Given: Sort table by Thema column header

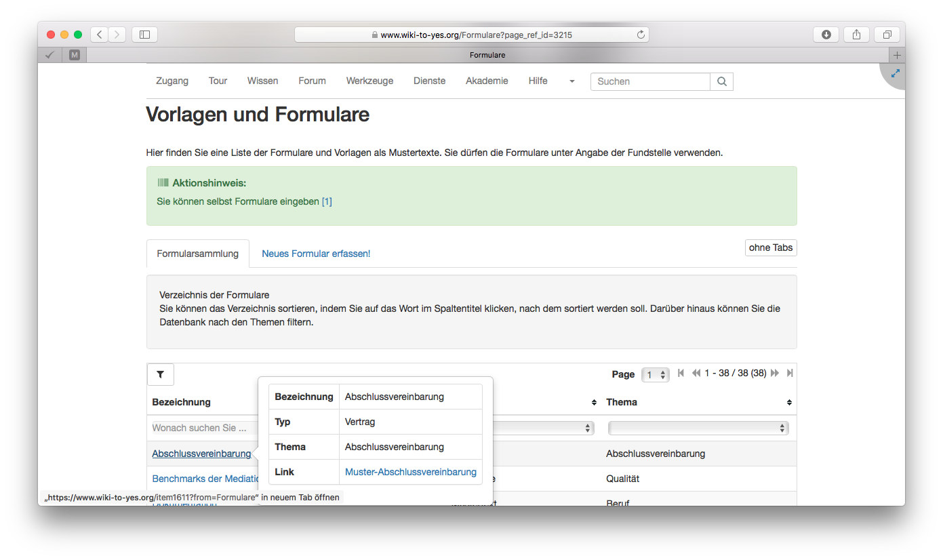Looking at the screenshot, I should pos(622,402).
